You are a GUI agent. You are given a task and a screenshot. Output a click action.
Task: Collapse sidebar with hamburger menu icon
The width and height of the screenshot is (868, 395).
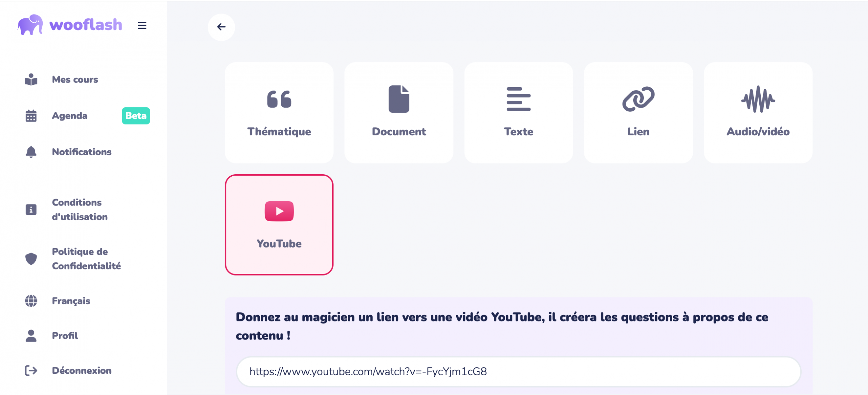[x=142, y=25]
